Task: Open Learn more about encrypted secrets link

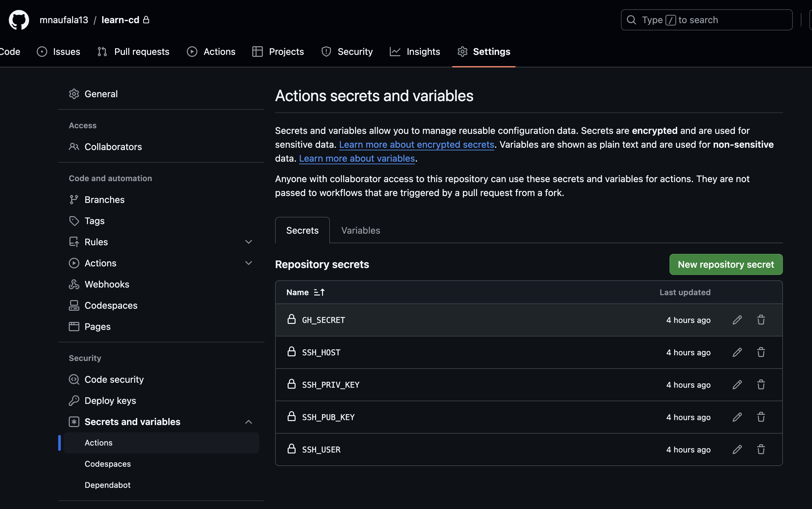Action: click(416, 144)
